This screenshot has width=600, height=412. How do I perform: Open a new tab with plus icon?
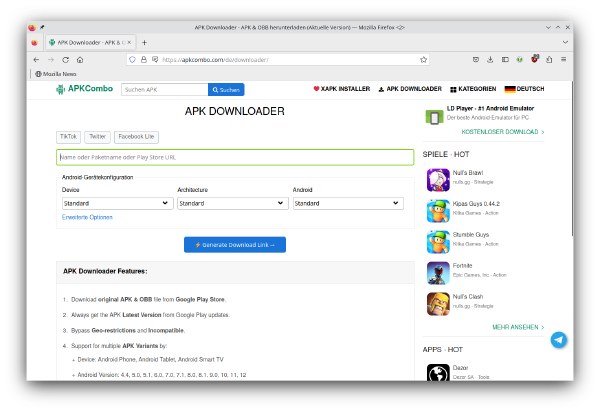(144, 42)
